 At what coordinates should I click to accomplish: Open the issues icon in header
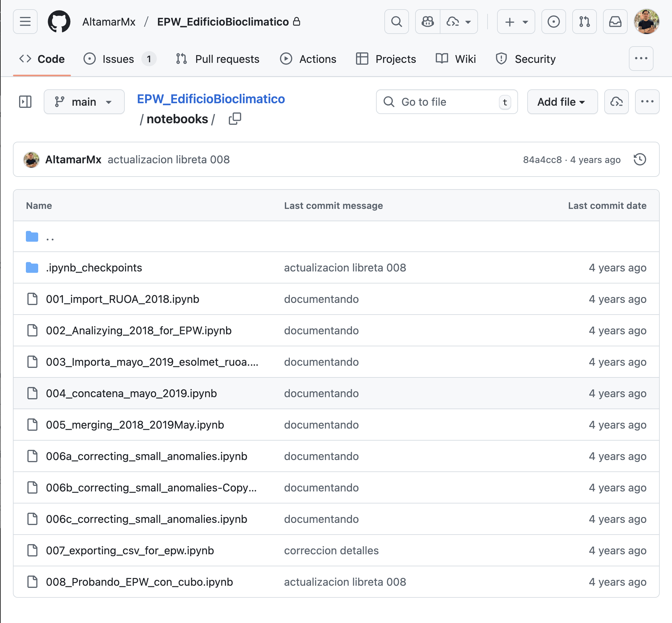(x=553, y=22)
